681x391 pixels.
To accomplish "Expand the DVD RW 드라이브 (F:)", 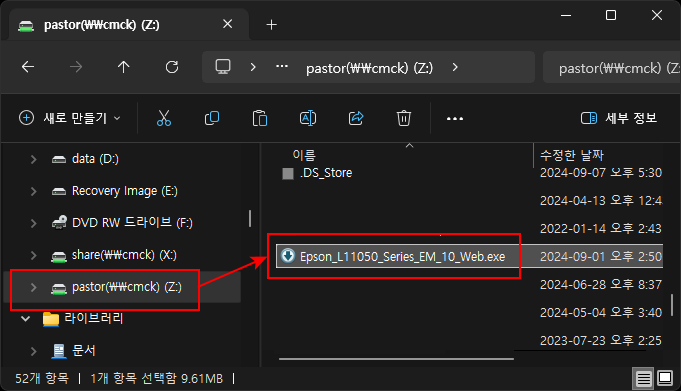I will pyautogui.click(x=33, y=223).
